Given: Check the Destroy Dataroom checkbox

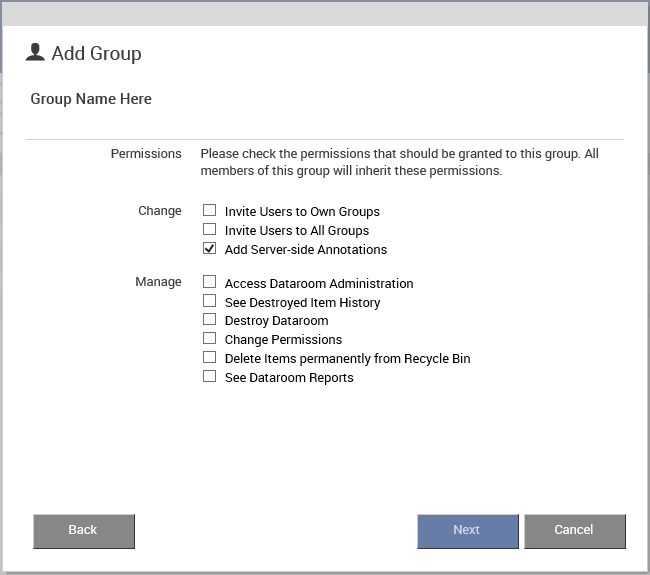Looking at the screenshot, I should (209, 320).
